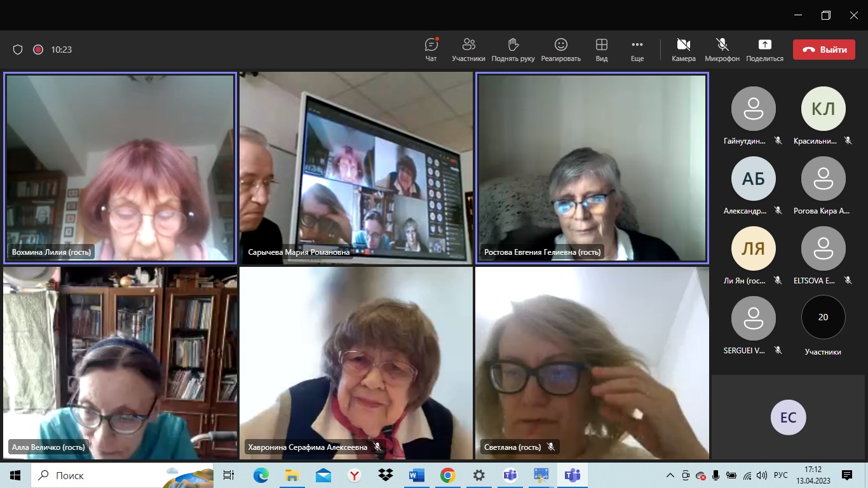868x488 pixels.
Task: Share your screen content
Action: pos(764,50)
